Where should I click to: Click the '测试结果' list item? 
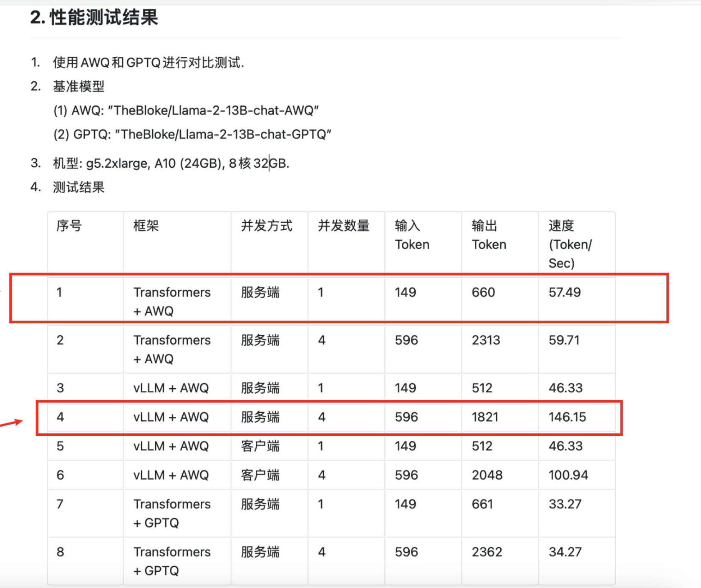click(x=78, y=187)
